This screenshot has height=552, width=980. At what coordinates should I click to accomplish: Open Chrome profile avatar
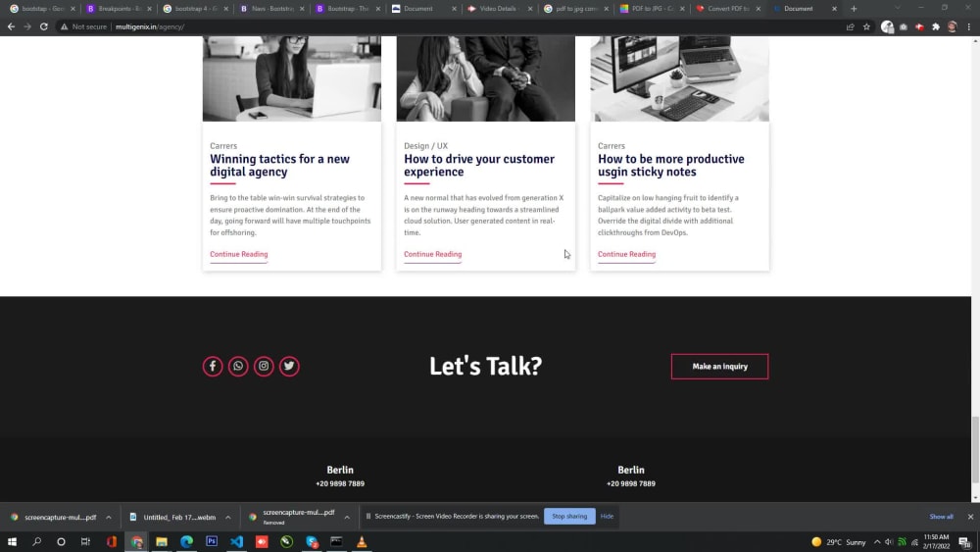pos(952,26)
